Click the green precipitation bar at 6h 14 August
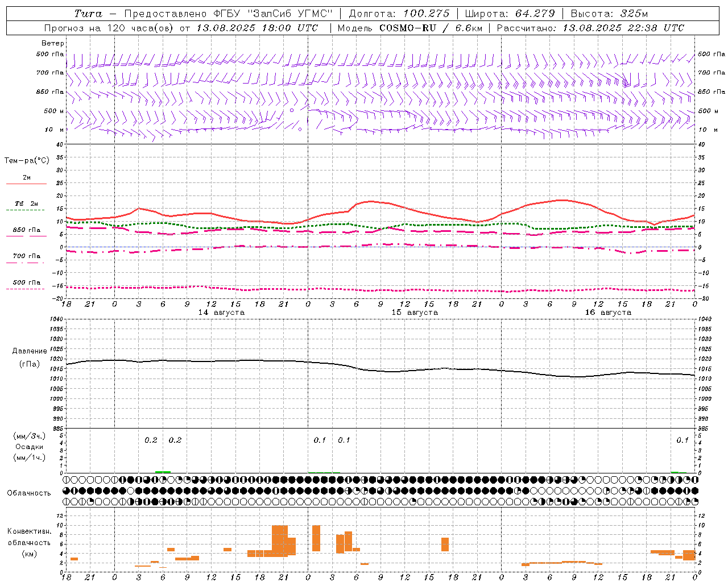Image resolution: width=728 pixels, height=582 pixels. tap(163, 472)
